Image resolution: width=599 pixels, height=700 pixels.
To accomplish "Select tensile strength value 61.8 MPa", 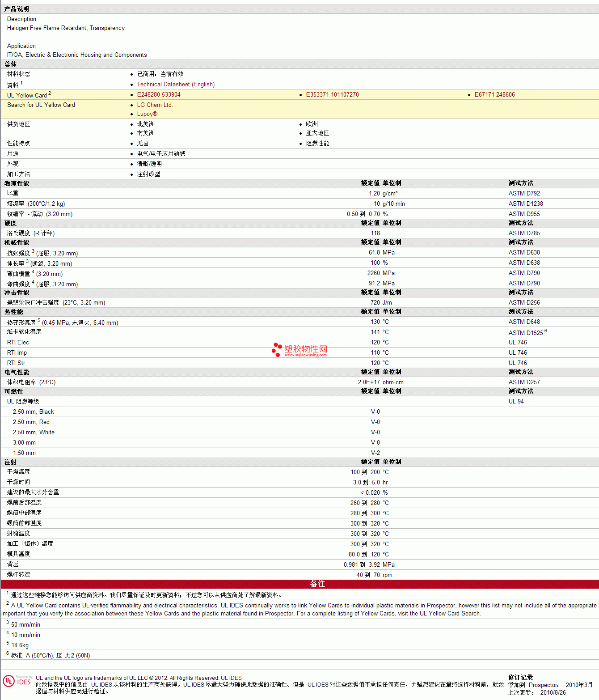I will click(382, 252).
